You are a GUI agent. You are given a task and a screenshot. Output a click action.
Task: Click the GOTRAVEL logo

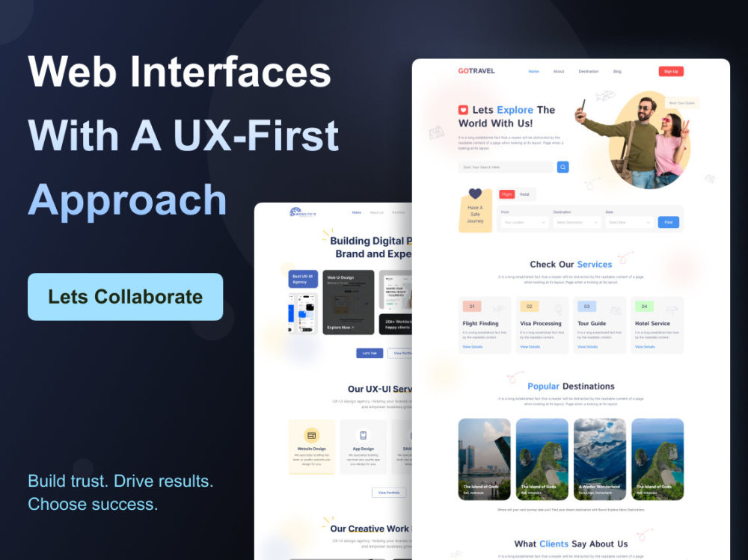(x=476, y=71)
